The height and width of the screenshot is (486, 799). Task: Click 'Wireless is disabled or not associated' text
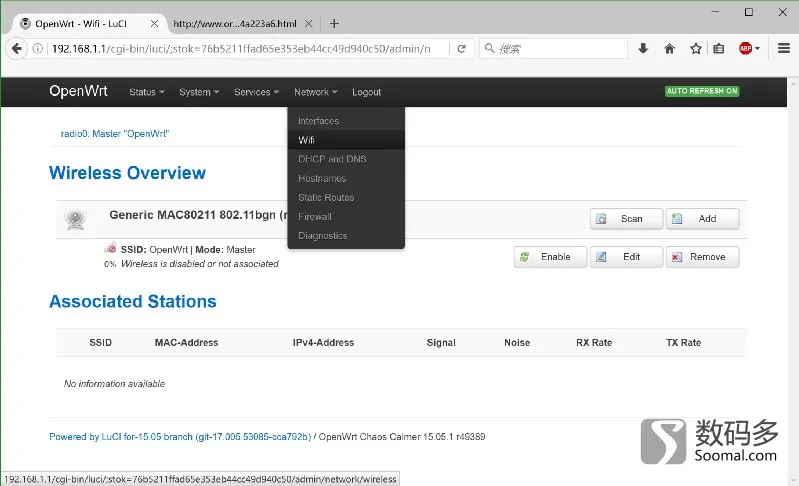[x=200, y=264]
